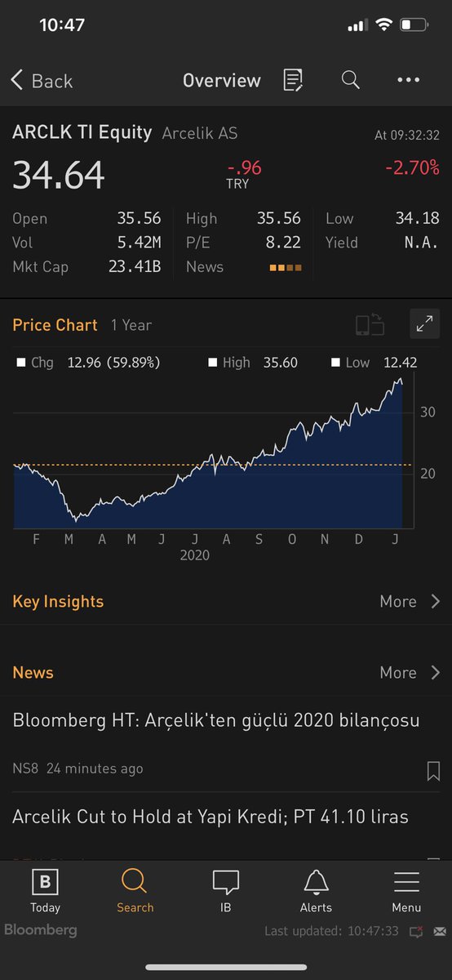Tap the mail envelope icon in status bar
Image resolution: width=452 pixels, height=980 pixels.
[440, 931]
